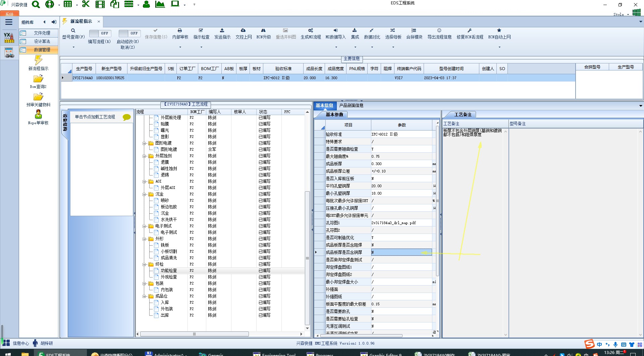Open the Bom查询2 folder shortcut
This screenshot has width=644, height=356.
(38, 82)
